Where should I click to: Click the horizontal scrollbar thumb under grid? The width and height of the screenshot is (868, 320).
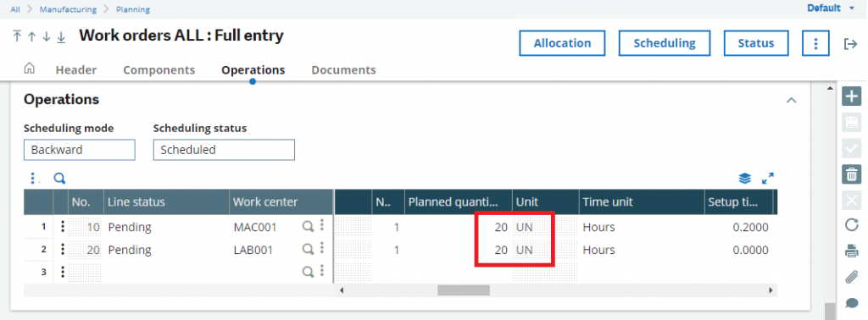pos(464,290)
